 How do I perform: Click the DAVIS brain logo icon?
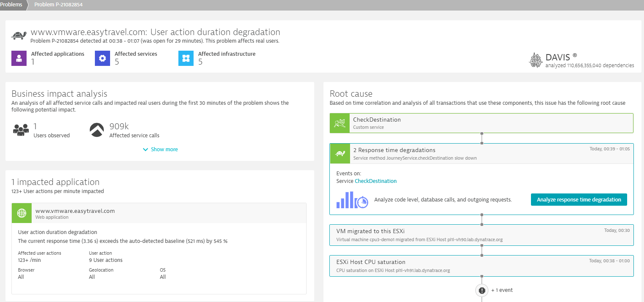pos(536,60)
